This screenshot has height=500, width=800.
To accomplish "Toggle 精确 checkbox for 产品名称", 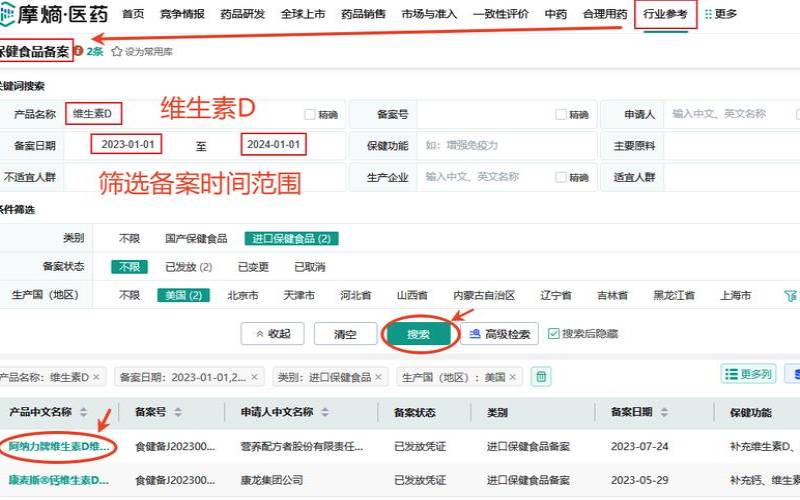I will (309, 114).
